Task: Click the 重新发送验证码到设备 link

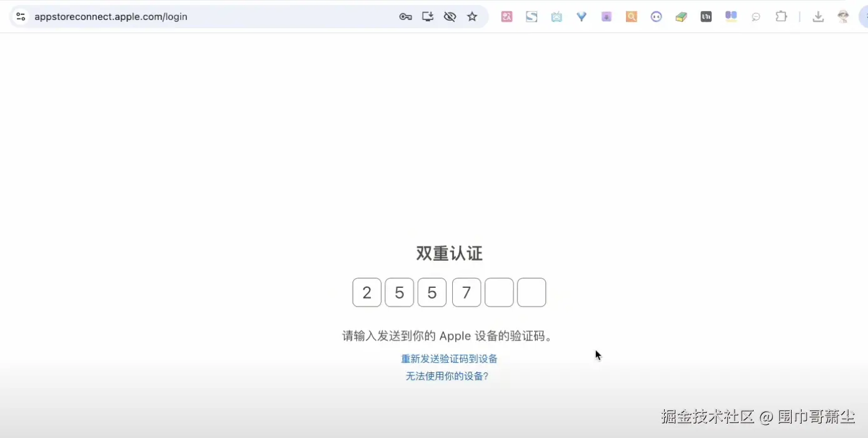Action: pos(450,359)
